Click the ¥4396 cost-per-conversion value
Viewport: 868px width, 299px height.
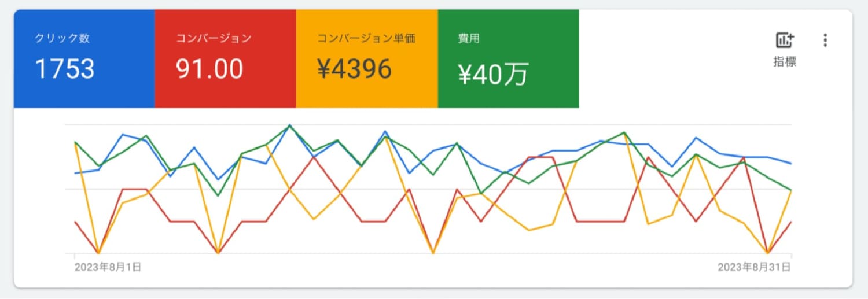[x=354, y=69]
